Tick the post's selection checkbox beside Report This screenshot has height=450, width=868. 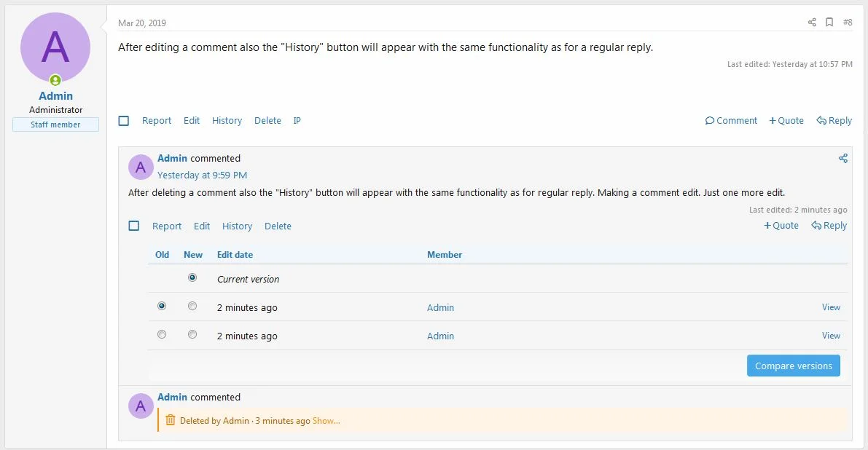(x=123, y=121)
